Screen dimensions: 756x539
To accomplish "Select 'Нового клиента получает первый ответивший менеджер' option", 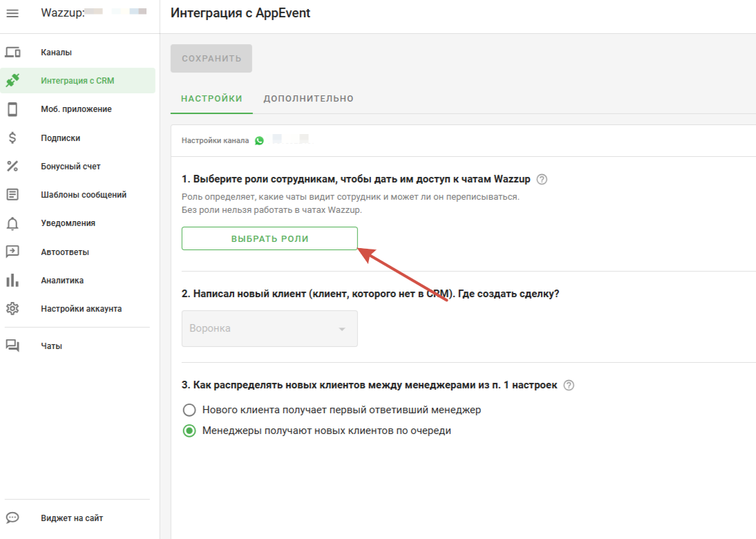I will [189, 410].
